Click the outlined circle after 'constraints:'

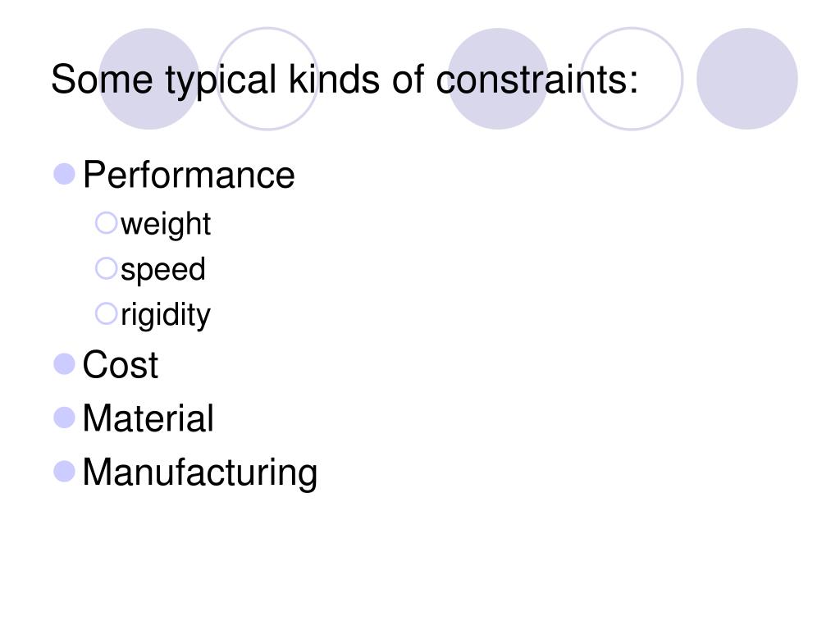pos(632,79)
